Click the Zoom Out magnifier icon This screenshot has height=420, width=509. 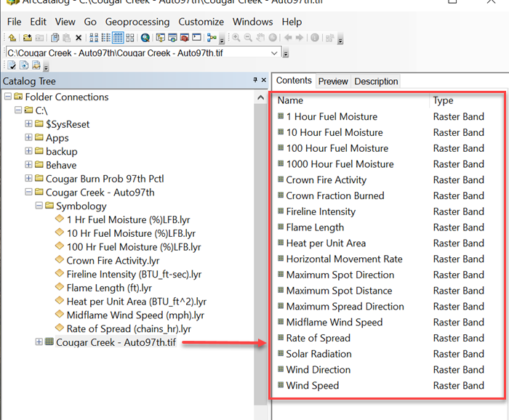click(248, 38)
